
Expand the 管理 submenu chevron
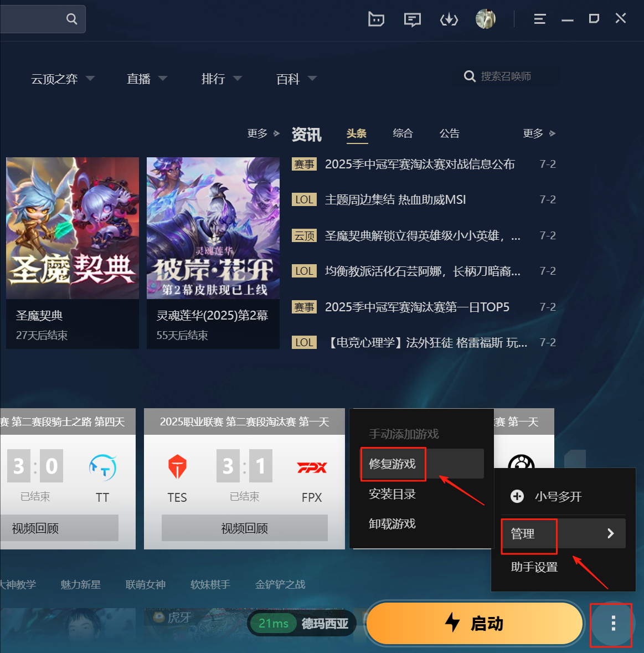pyautogui.click(x=610, y=533)
